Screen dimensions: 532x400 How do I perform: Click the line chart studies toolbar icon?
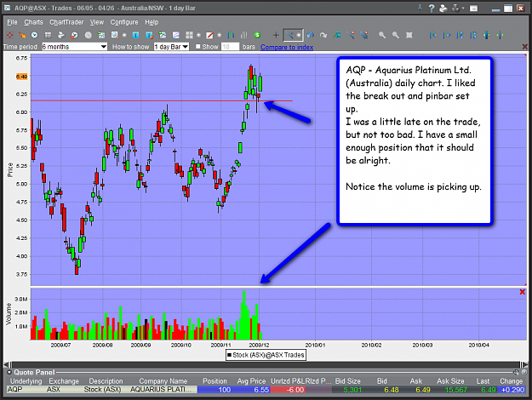point(175,35)
